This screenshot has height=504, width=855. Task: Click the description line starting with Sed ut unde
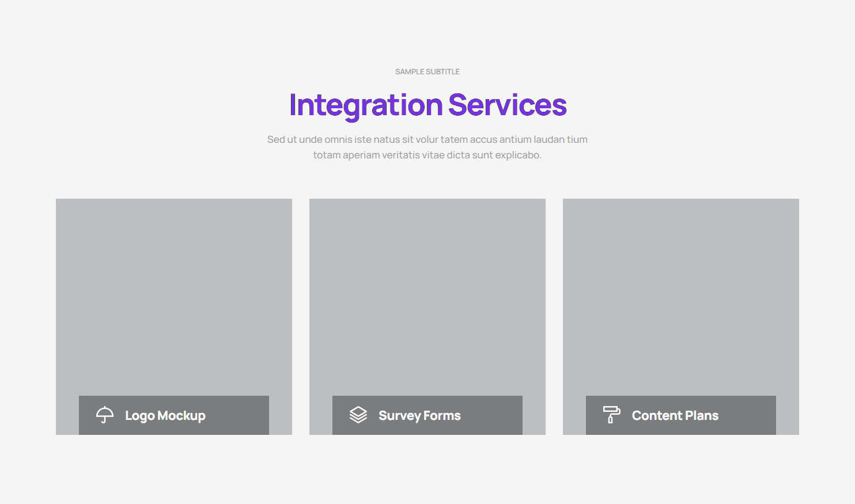pyautogui.click(x=427, y=139)
